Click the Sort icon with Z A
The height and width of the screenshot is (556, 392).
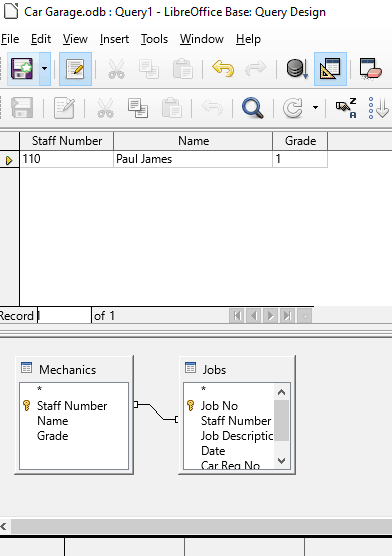[346, 108]
